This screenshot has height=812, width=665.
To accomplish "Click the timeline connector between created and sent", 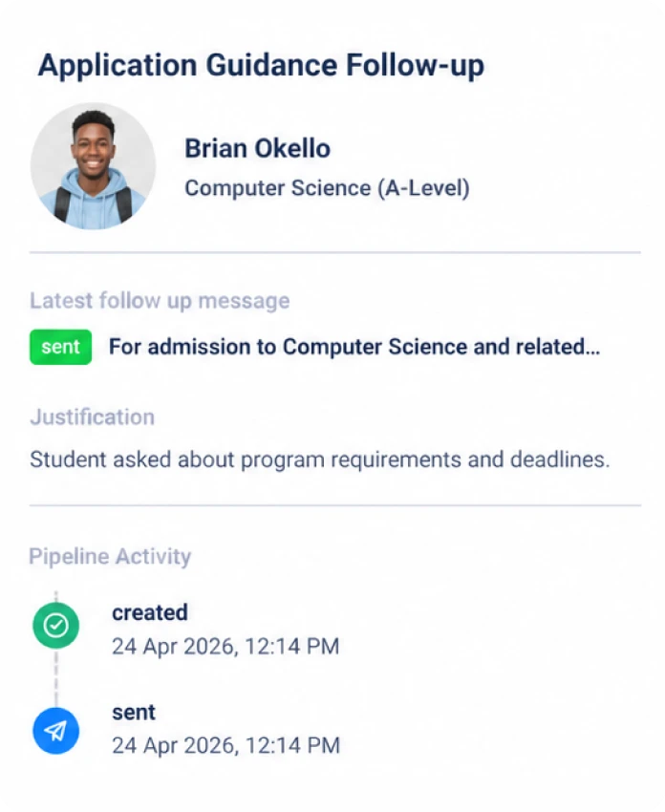I will [x=55, y=678].
